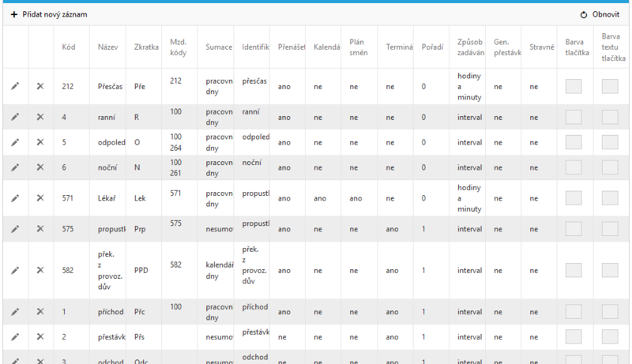Select 'kalendář dny' Sumace cell
This screenshot has width=632, height=364.
tap(220, 270)
